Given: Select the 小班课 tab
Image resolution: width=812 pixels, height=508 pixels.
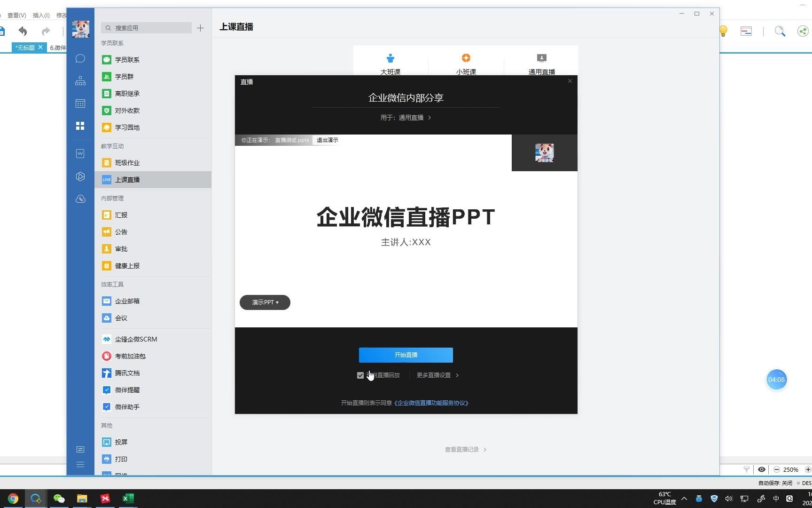Looking at the screenshot, I should click(x=466, y=63).
